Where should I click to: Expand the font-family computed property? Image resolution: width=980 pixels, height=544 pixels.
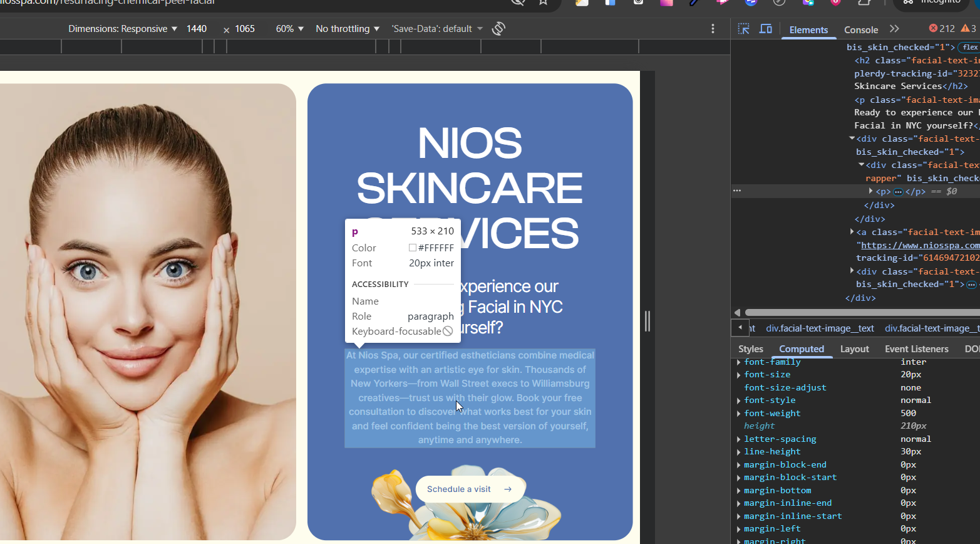(739, 362)
